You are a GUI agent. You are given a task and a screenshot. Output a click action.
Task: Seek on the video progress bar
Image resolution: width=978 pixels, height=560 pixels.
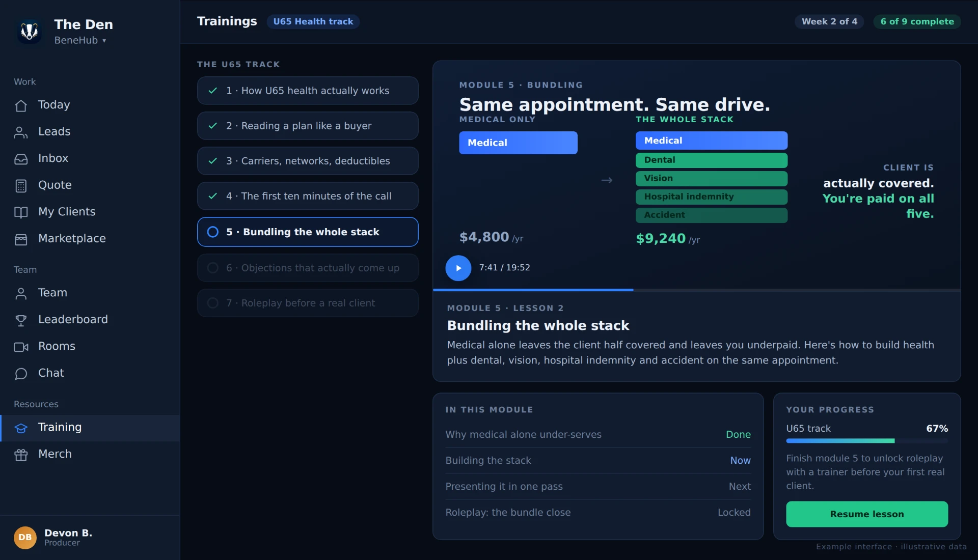tap(697, 290)
